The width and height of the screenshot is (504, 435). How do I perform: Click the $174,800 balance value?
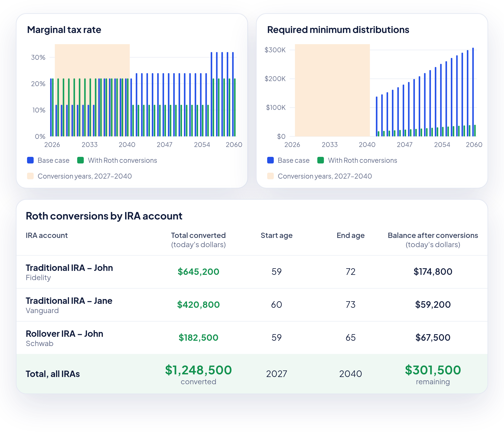[433, 272]
